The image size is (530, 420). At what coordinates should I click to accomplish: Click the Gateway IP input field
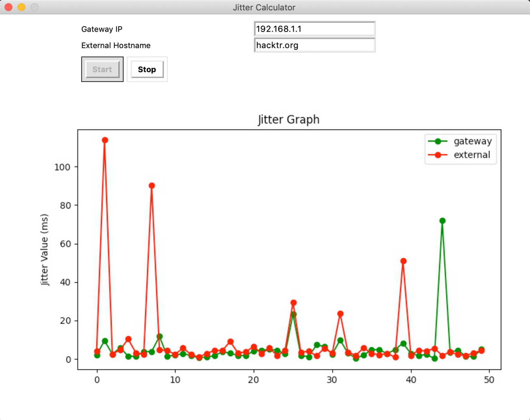click(x=314, y=29)
